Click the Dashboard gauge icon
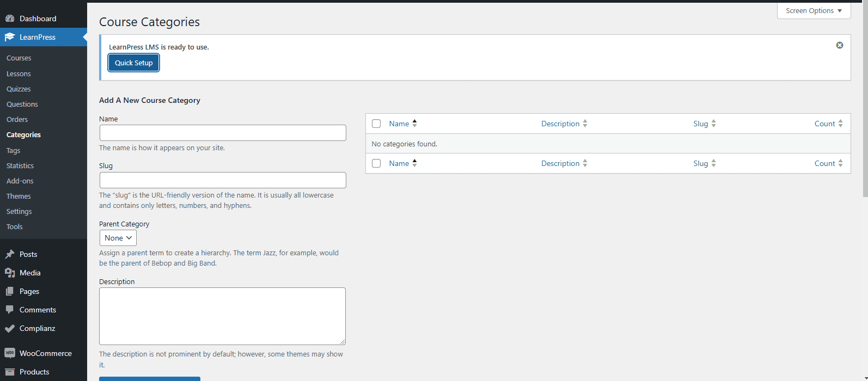Viewport: 868px width, 381px height. coord(10,19)
